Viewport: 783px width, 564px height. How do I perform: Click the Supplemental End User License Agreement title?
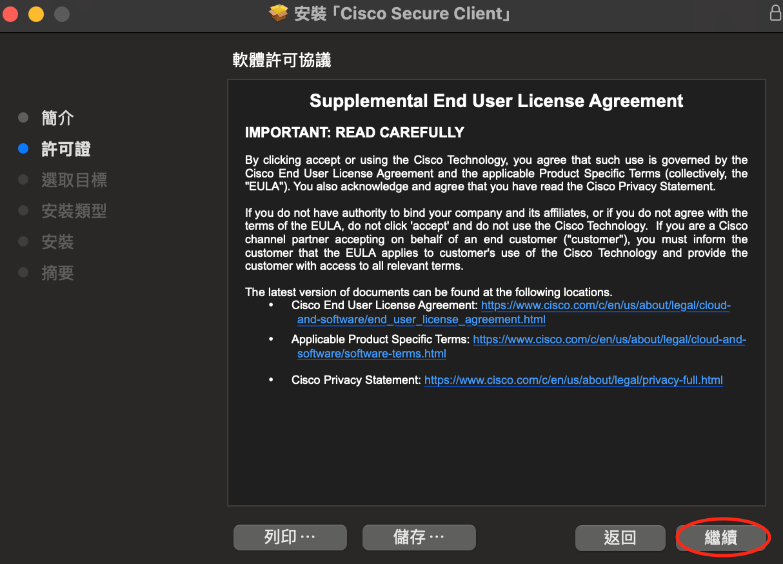(496, 101)
